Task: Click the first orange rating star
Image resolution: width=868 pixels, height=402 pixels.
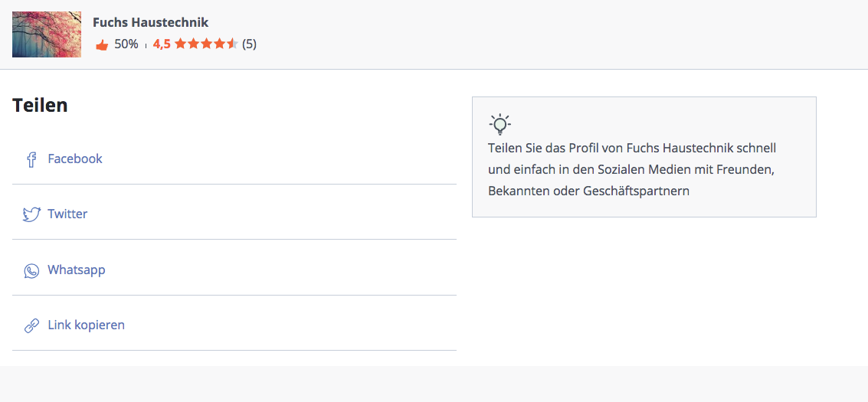Action: [181, 44]
